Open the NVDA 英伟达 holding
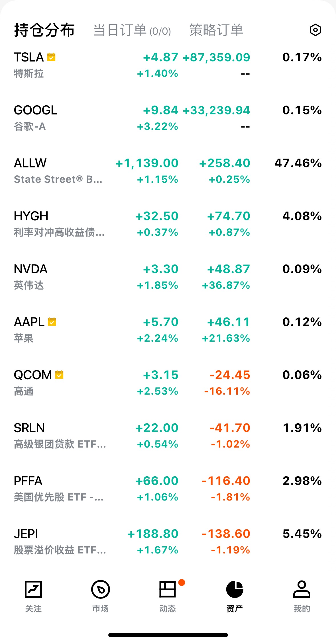The image size is (336, 644). tap(30, 276)
